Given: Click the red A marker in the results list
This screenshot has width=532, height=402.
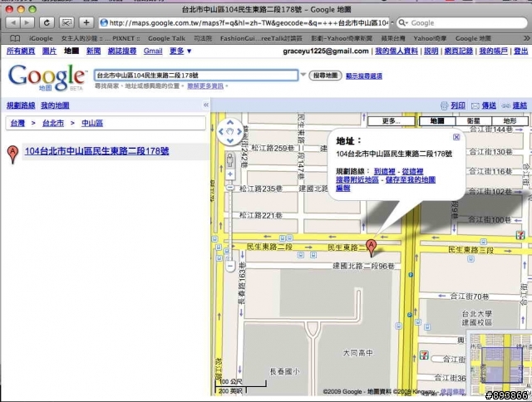Looking at the screenshot, I should pos(12,154).
